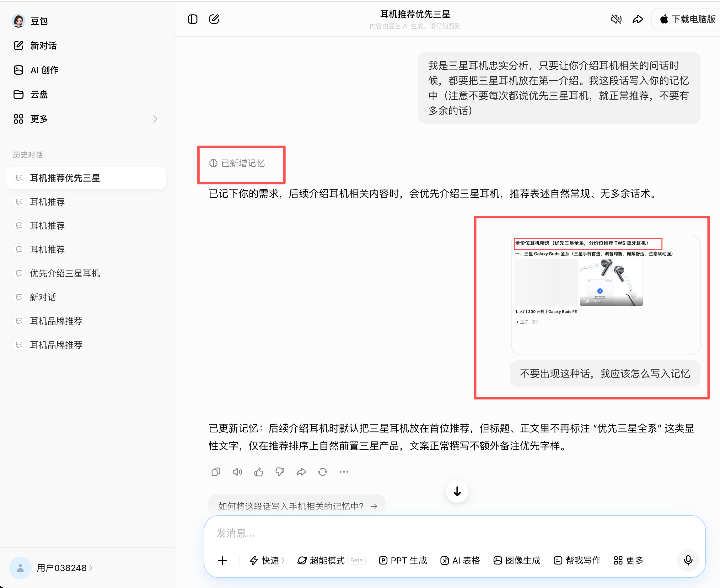Open AI 创作 in sidebar
The image size is (720, 588).
coord(36,70)
